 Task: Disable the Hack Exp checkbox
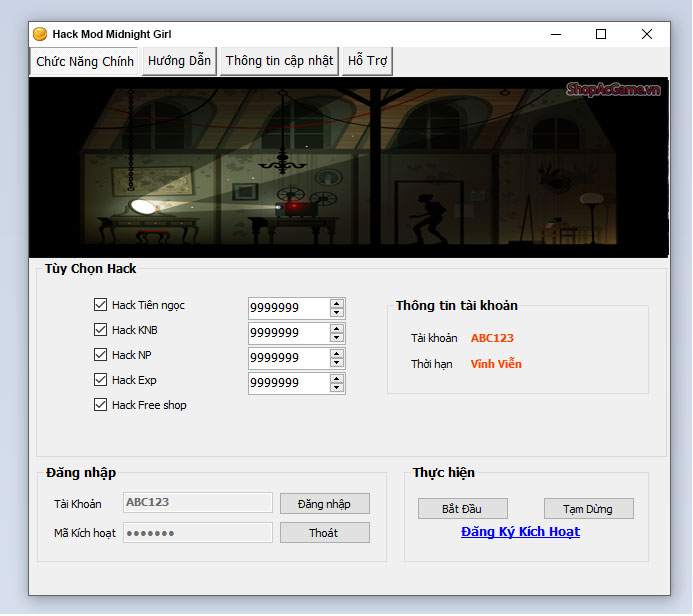pyautogui.click(x=100, y=380)
